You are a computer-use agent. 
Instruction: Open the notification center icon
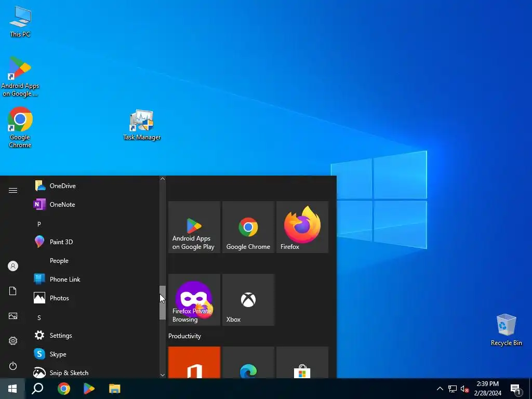point(515,389)
